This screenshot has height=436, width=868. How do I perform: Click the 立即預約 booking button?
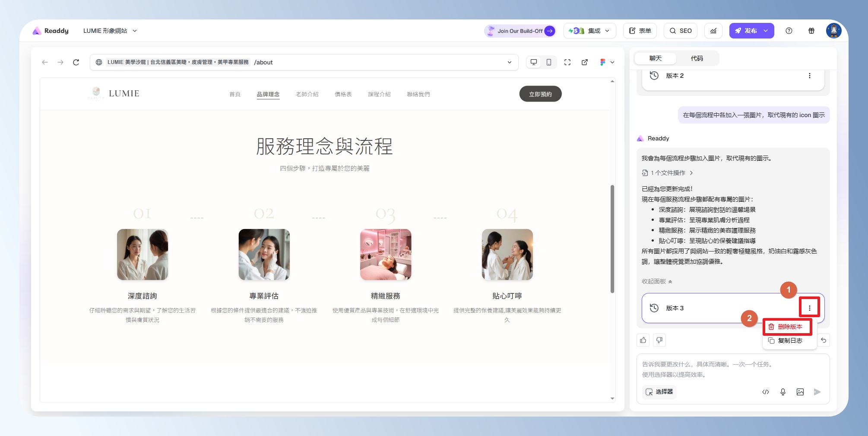coord(540,94)
